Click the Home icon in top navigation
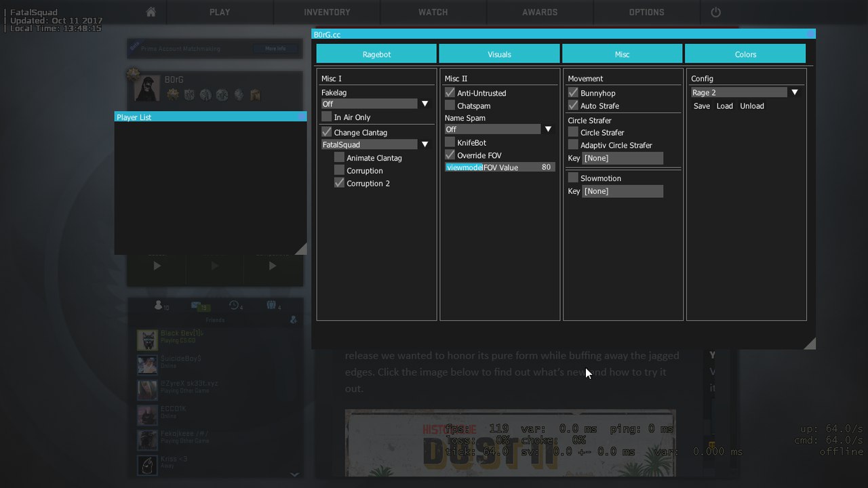868x488 pixels. (x=151, y=12)
